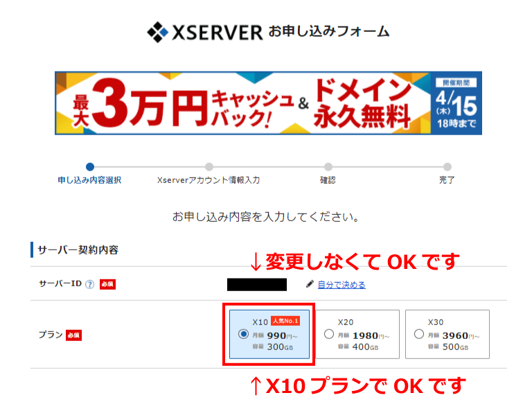This screenshot has height=402, width=532.
Task: Open the 3万円 cashback campaign banner
Action: 268,103
